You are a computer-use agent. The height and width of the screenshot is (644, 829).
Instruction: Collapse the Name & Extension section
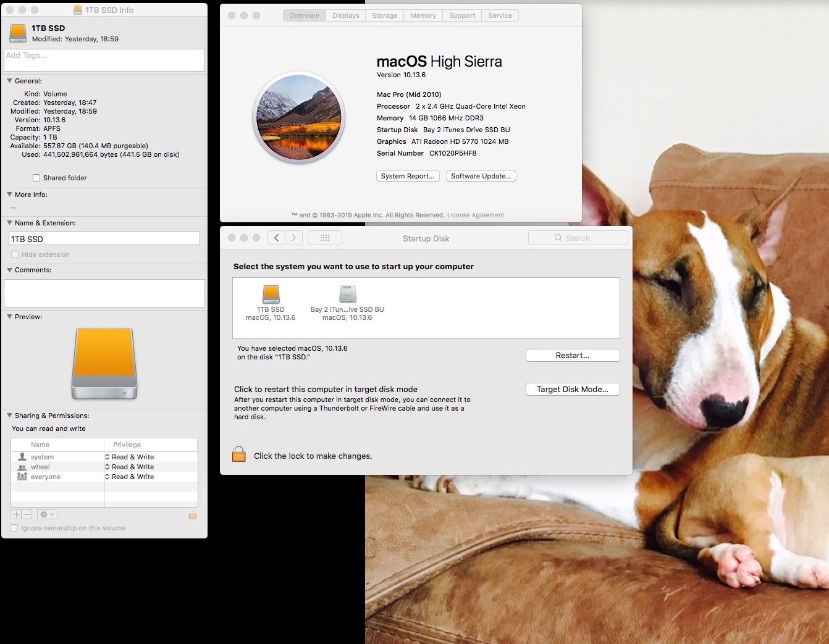click(x=9, y=223)
